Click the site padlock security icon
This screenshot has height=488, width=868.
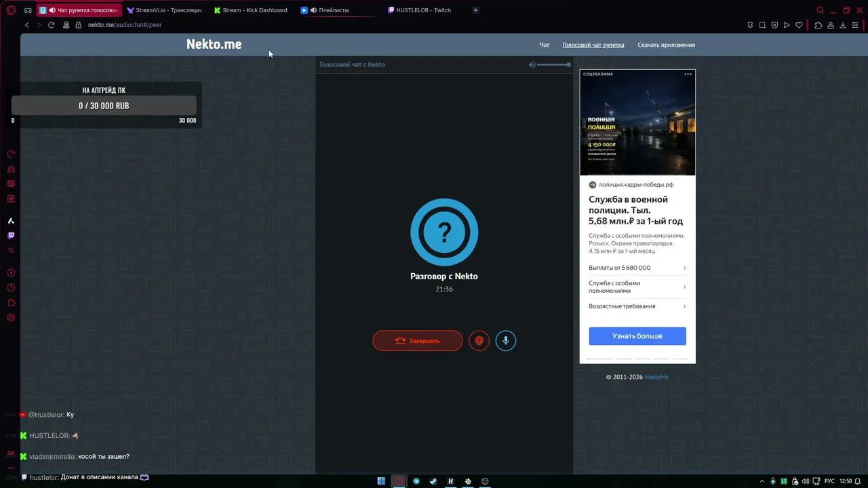coord(78,25)
